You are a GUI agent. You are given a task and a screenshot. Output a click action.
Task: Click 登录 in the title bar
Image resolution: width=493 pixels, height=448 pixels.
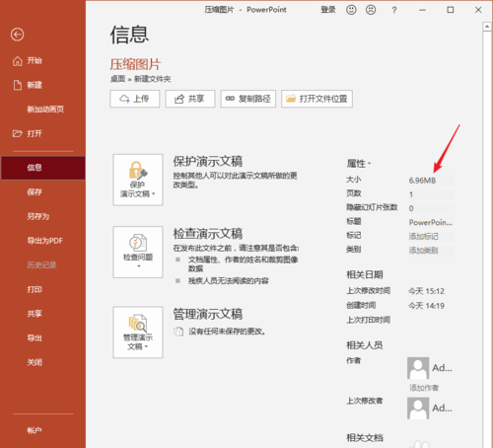point(328,10)
